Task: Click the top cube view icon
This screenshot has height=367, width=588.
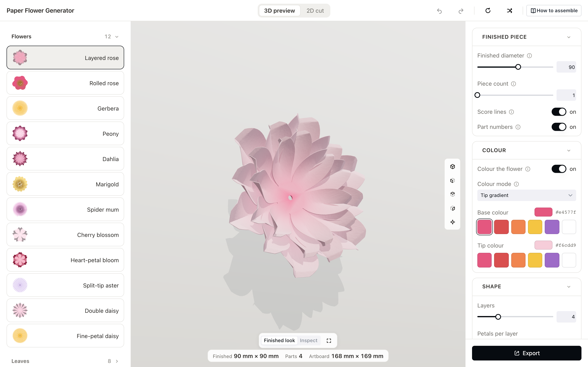Action: [452, 167]
